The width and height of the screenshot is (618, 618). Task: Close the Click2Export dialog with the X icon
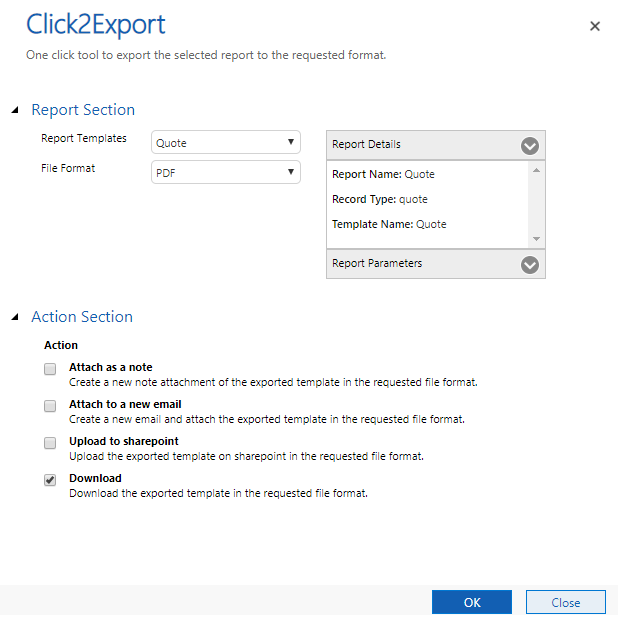[x=594, y=26]
